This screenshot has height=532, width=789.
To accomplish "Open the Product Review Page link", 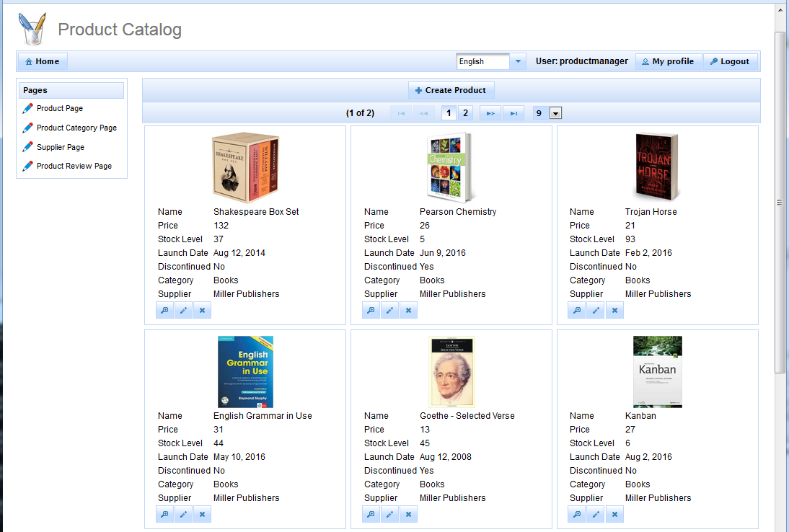I will [x=74, y=166].
